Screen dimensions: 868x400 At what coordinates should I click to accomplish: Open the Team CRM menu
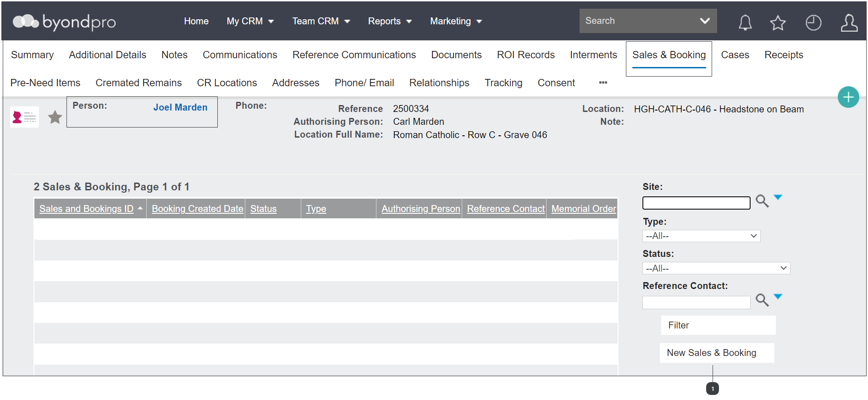coord(321,21)
